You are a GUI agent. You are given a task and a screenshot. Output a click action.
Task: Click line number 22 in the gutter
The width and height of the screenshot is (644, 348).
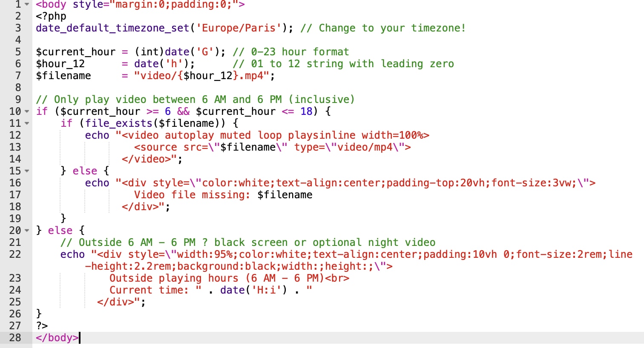tap(15, 254)
